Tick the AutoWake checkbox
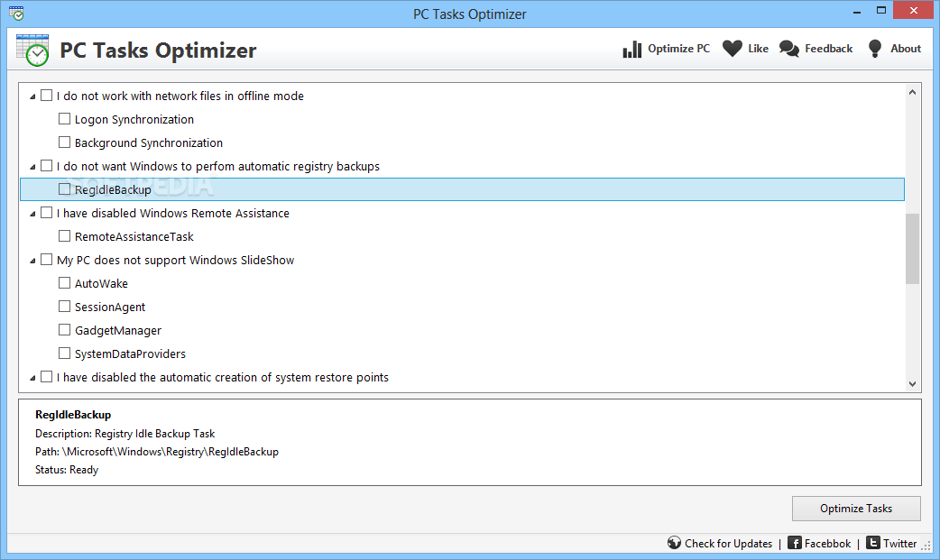 [64, 282]
